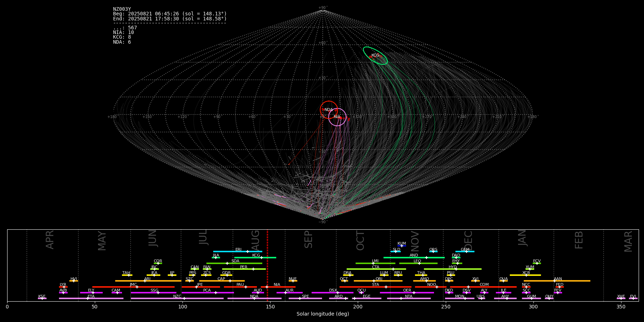Click the KCG radiant label inside green ellipse
The image size is (644, 322).
tap(375, 55)
